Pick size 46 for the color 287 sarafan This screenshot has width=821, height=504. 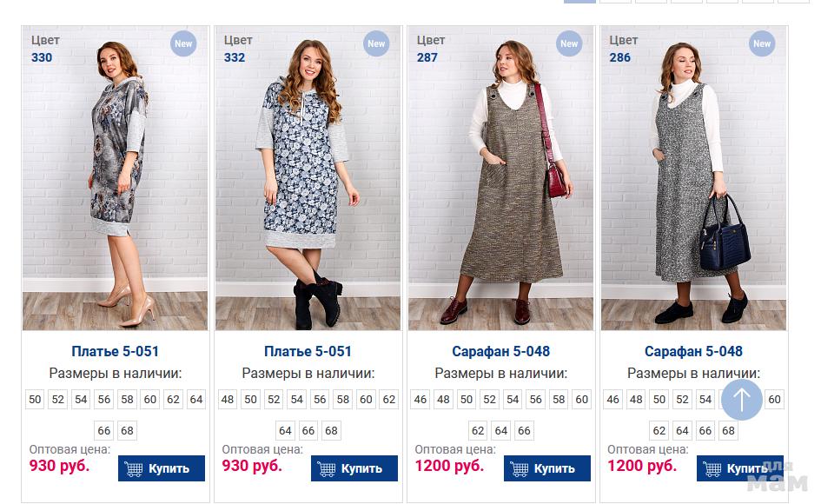[420, 400]
